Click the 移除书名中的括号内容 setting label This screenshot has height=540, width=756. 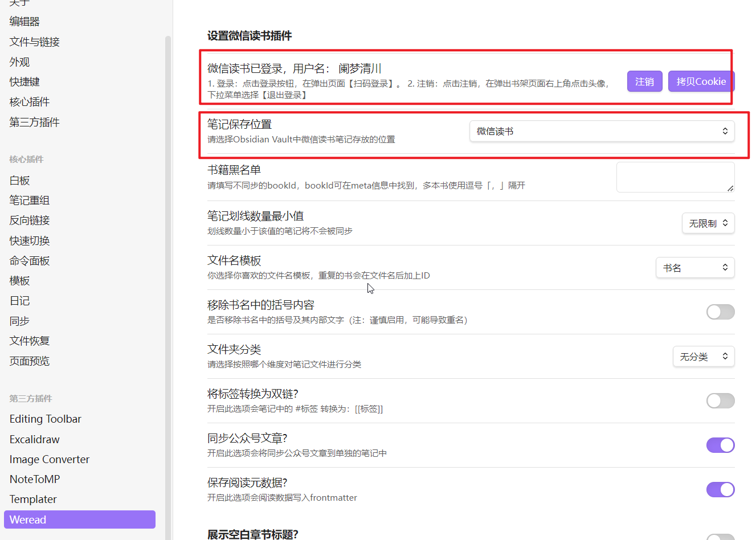click(x=261, y=305)
